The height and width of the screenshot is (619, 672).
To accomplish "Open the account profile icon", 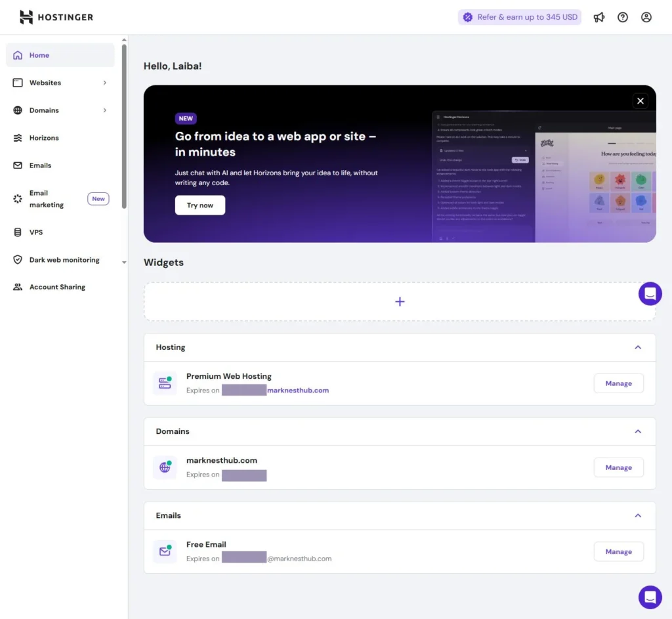I will (646, 17).
